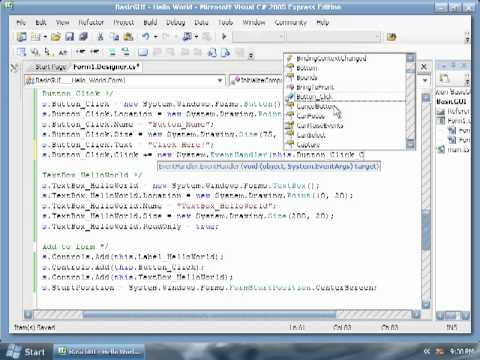This screenshot has width=480, height=360.
Task: Open the InitializeComponent members dropdown
Action: 425,80
